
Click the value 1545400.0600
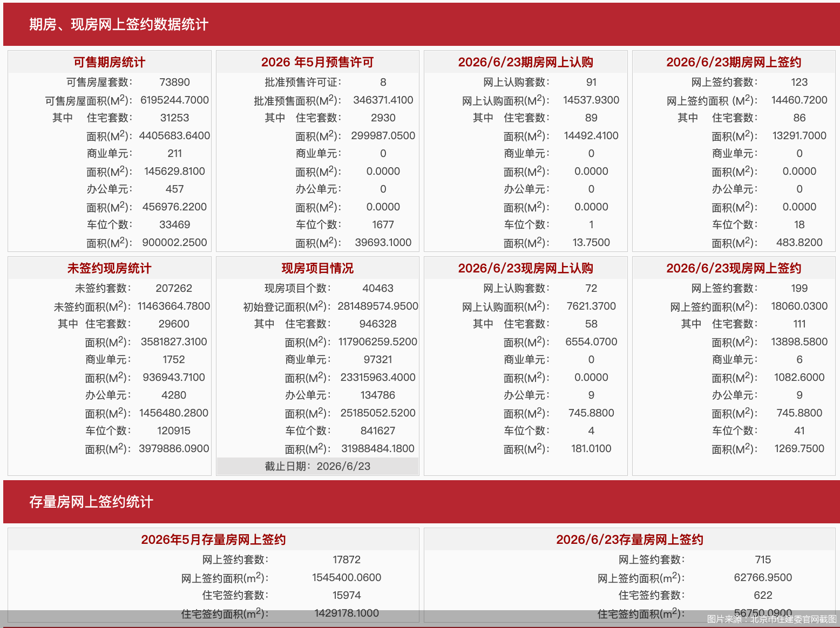pos(347,577)
